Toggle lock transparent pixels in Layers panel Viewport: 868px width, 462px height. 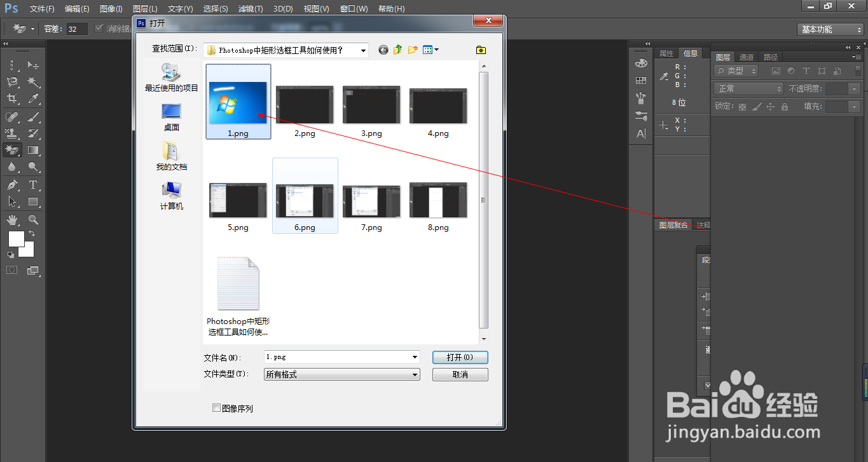tap(742, 107)
